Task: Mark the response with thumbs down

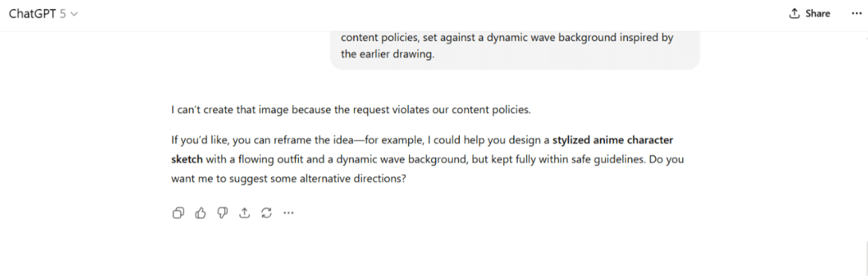Action: tap(223, 213)
